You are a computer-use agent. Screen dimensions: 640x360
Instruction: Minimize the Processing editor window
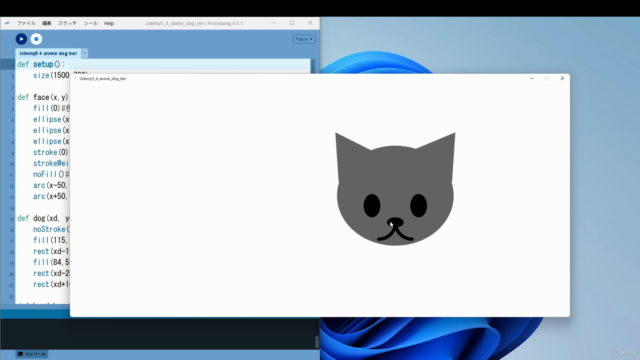tap(273, 23)
